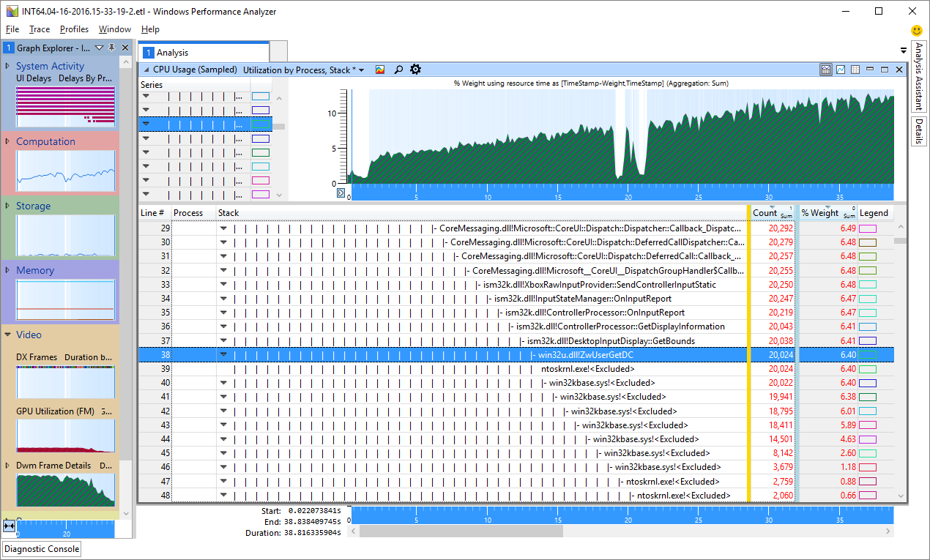
Task: Open the Diagnostic Console
Action: 42,549
